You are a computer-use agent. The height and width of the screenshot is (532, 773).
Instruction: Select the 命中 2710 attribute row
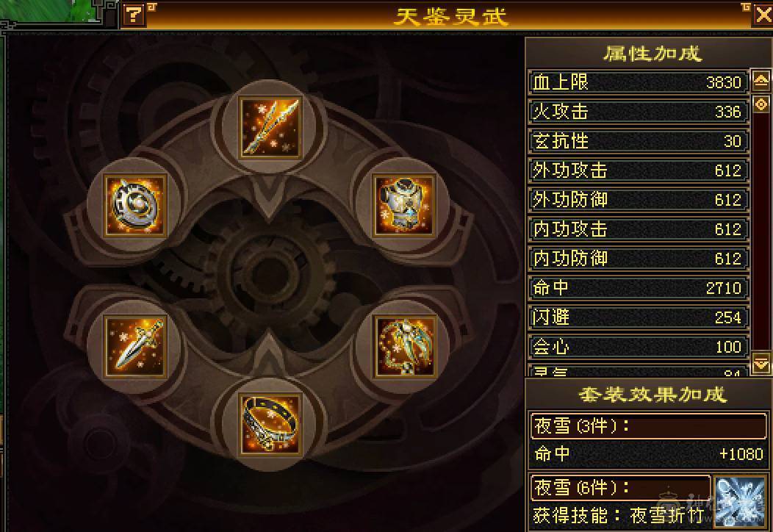click(x=639, y=287)
